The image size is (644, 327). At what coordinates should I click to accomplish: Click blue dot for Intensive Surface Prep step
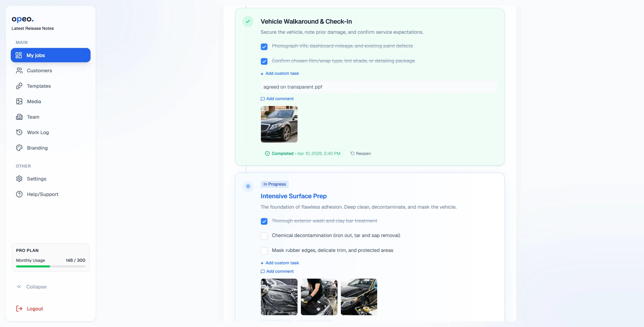[x=248, y=186]
